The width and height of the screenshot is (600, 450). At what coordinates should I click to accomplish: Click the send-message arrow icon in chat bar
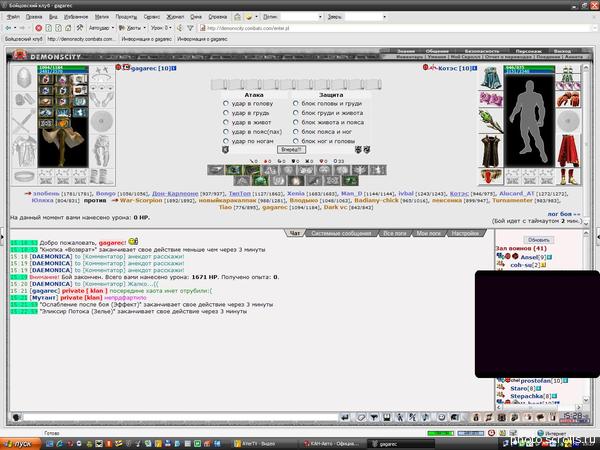point(345,417)
